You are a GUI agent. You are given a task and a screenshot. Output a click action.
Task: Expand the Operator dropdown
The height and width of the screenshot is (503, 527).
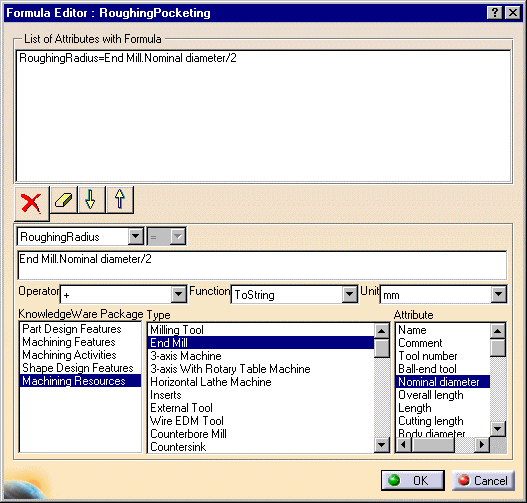pos(178,294)
